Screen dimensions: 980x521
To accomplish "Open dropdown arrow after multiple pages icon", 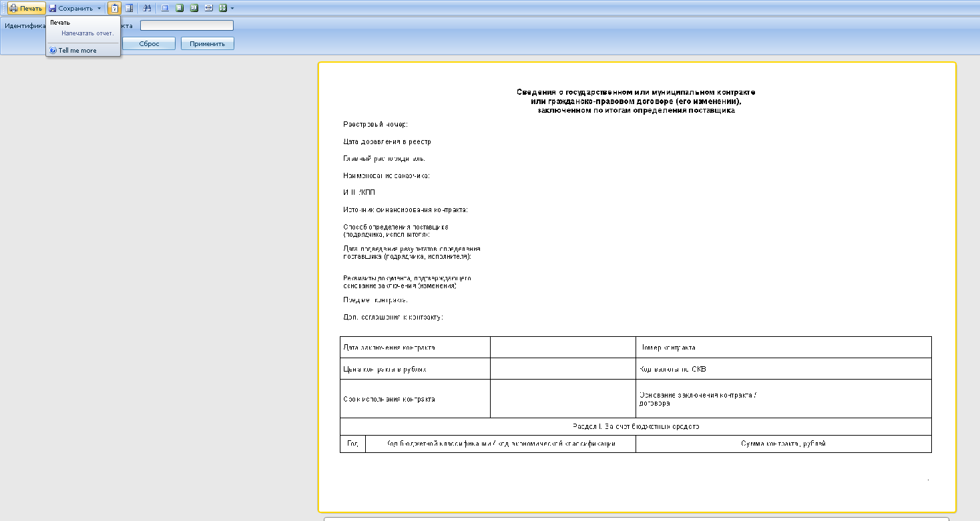I will [x=232, y=8].
